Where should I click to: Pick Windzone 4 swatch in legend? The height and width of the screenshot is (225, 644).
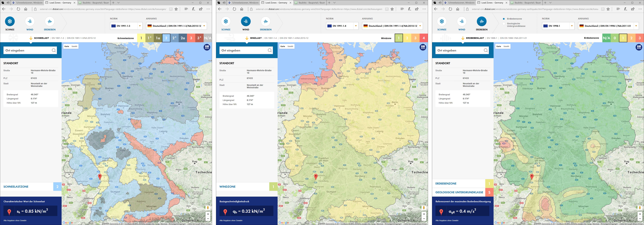click(x=424, y=38)
